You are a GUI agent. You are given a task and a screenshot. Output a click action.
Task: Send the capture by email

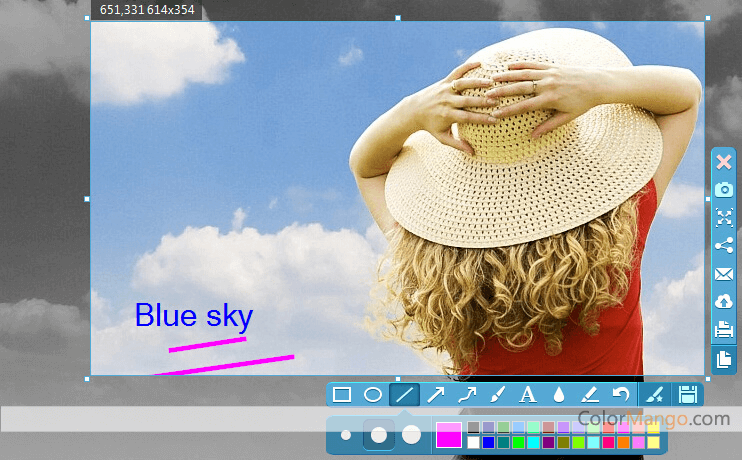coord(724,274)
